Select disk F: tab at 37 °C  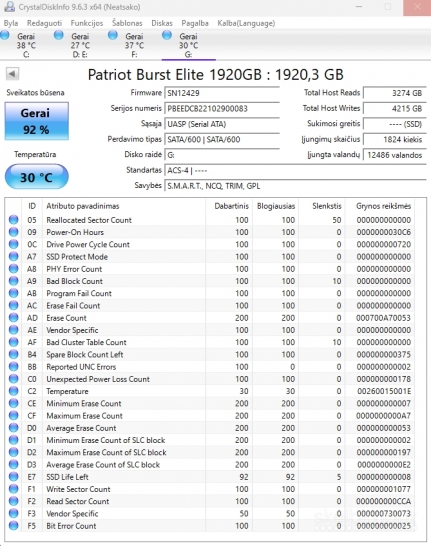[x=134, y=45]
